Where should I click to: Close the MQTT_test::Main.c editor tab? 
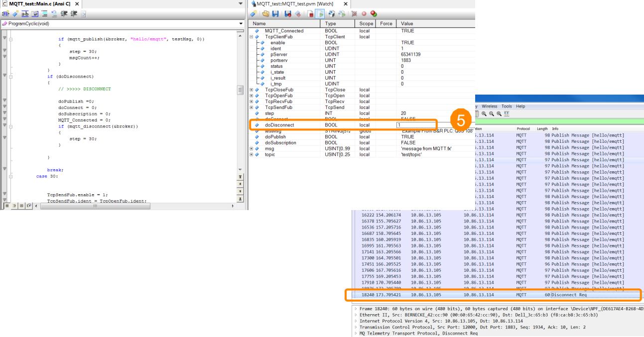point(77,4)
